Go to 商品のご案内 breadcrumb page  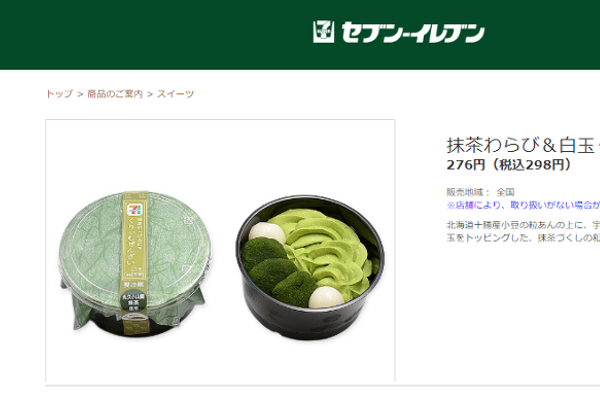[115, 94]
